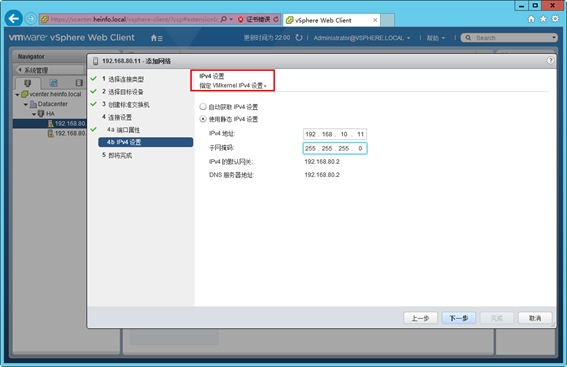Go to wizard step 3 创建标准交换机

125,104
